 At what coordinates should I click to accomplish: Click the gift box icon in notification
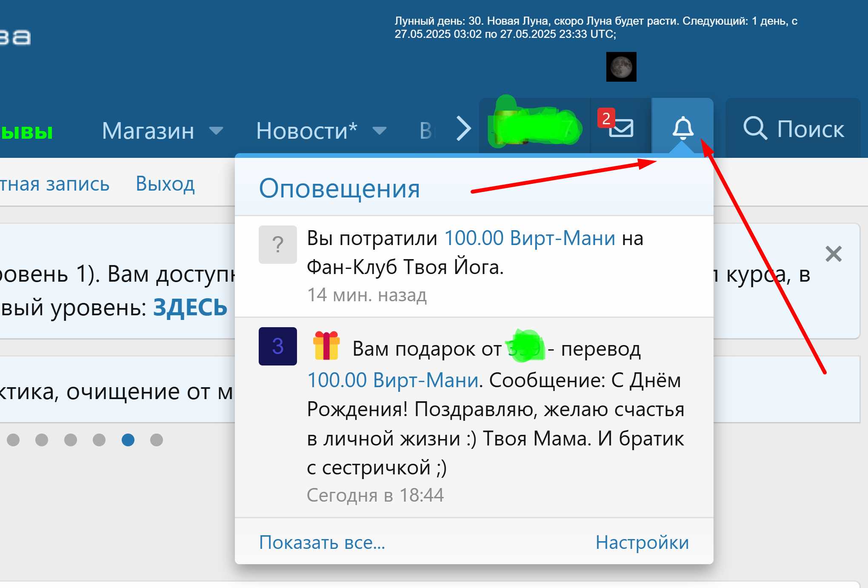(326, 345)
